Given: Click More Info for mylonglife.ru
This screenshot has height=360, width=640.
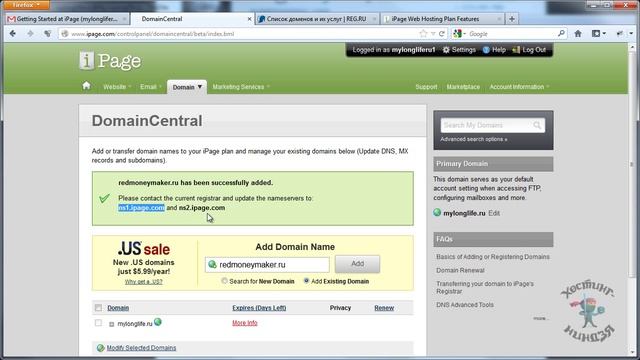Looking at the screenshot, I should click(x=244, y=323).
